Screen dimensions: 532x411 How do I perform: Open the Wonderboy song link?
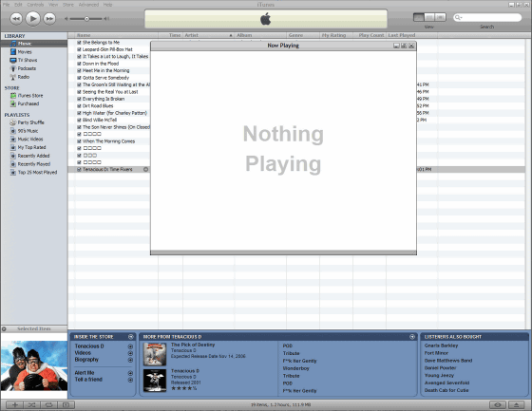[295, 368]
